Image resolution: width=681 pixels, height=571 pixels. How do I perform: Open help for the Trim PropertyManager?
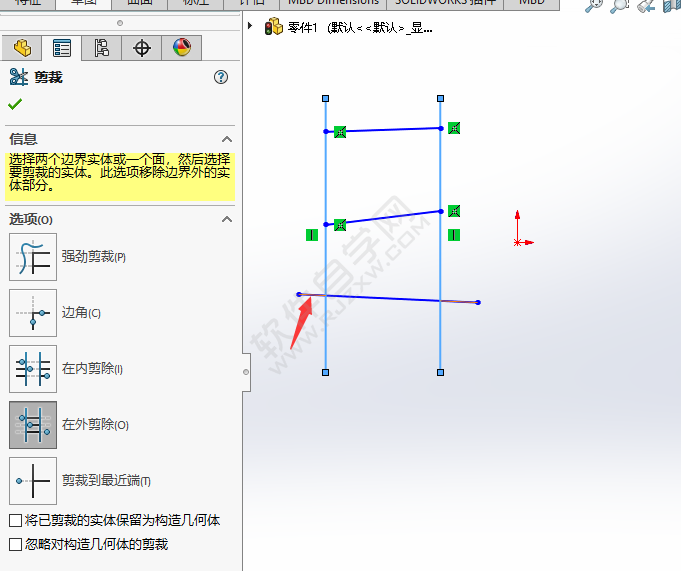221,77
